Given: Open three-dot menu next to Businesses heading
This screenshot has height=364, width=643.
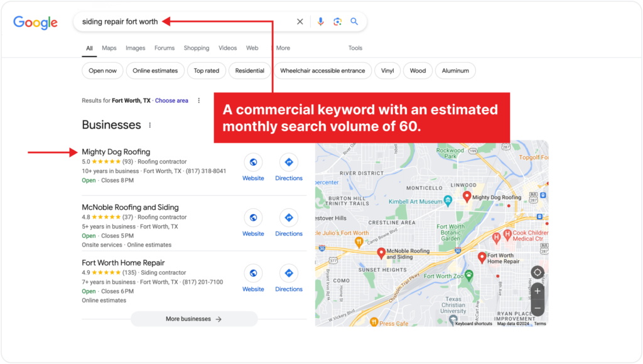Looking at the screenshot, I should pyautogui.click(x=149, y=125).
